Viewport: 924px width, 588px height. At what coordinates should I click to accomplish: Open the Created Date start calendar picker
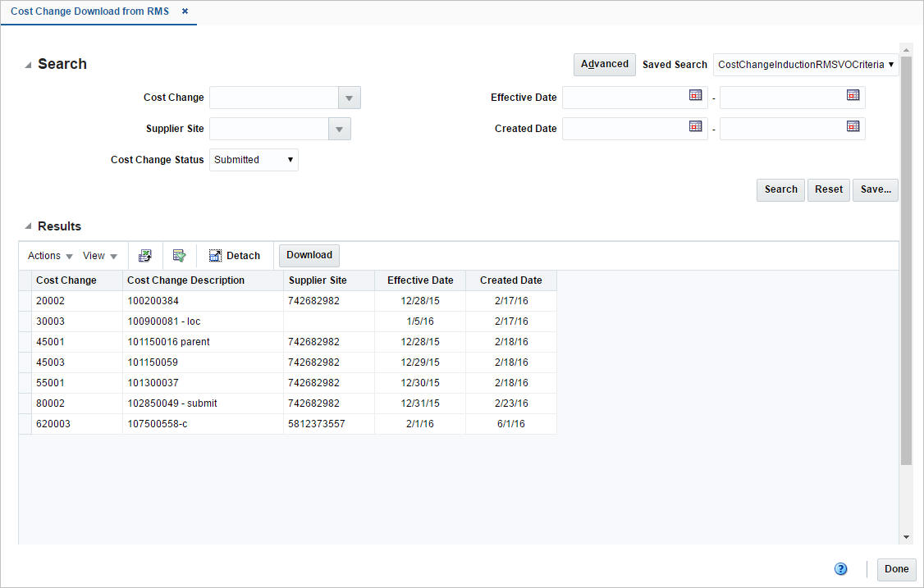coord(696,126)
